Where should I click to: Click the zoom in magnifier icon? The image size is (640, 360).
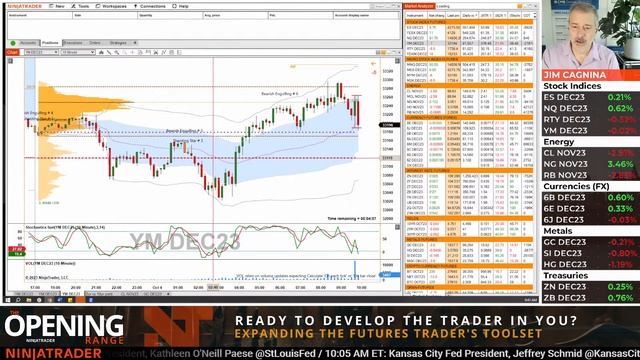(x=117, y=52)
